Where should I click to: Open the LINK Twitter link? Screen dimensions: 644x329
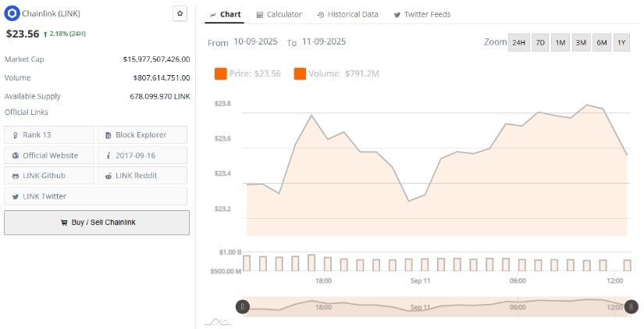pos(96,196)
